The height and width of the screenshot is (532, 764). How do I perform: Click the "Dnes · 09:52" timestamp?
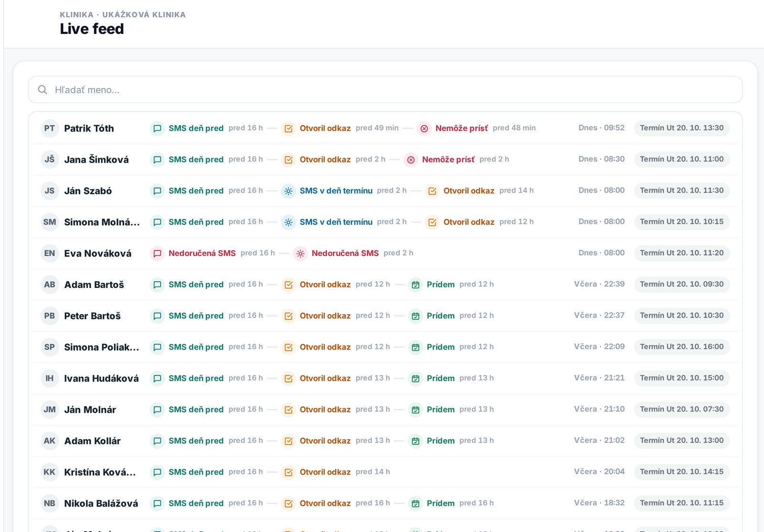pyautogui.click(x=602, y=128)
